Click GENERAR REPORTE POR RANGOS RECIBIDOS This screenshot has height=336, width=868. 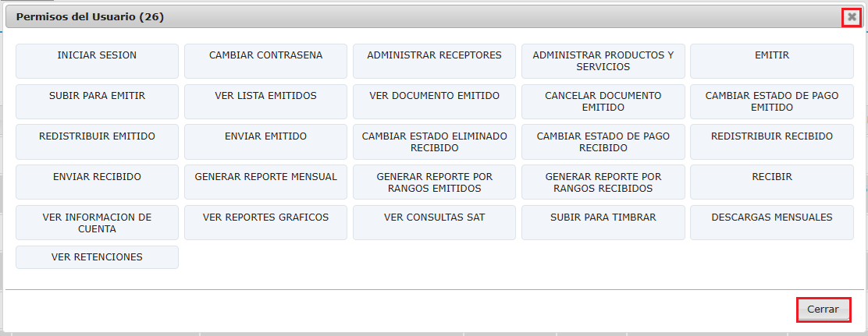(x=603, y=182)
